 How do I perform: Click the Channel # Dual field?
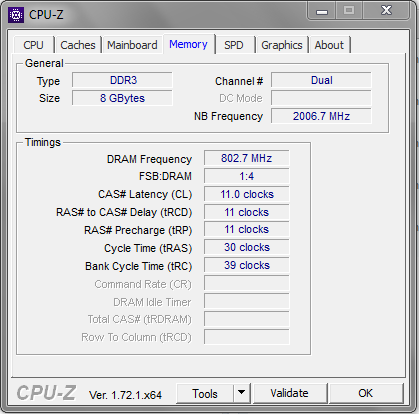(321, 80)
